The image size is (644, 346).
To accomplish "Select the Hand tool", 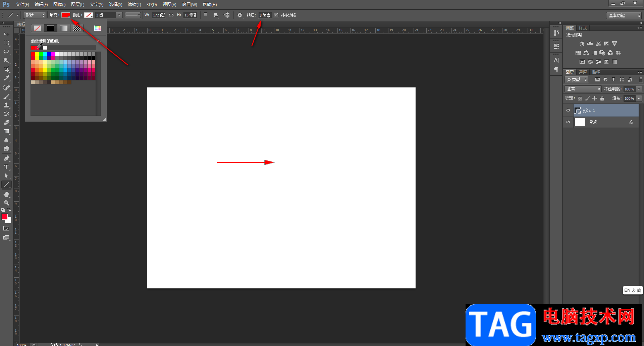I will (6, 194).
